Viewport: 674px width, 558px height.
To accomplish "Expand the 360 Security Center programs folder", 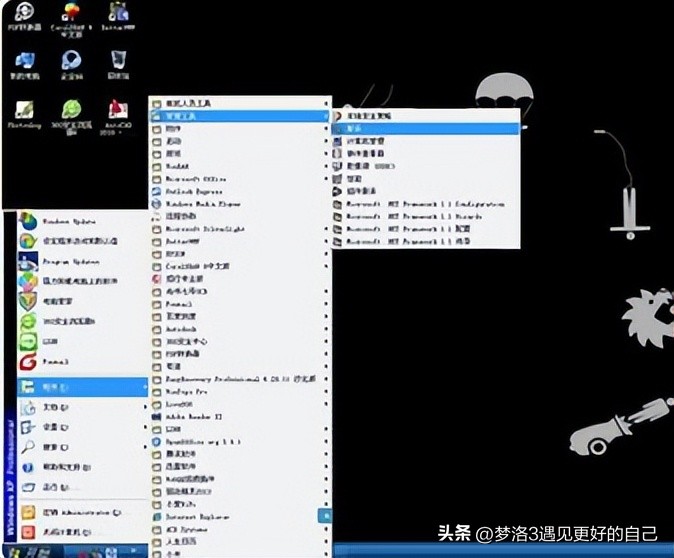I will point(241,341).
